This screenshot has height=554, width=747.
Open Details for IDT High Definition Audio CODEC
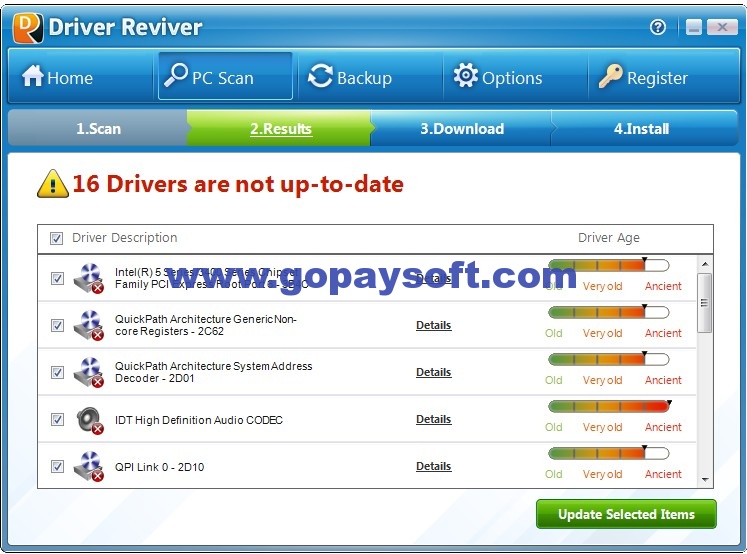point(434,419)
